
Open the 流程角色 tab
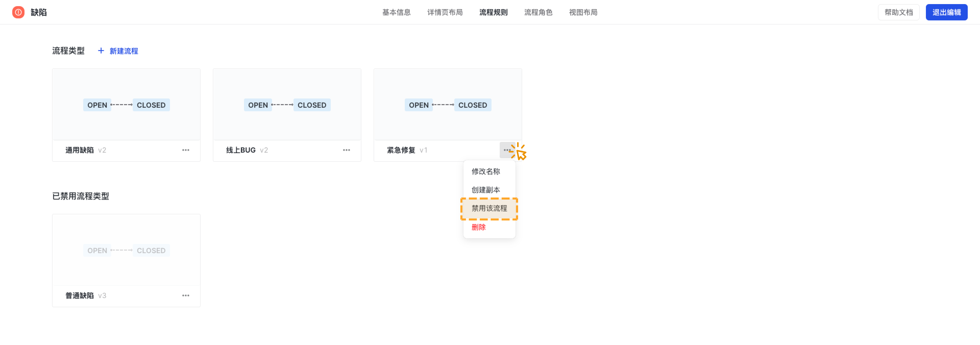[x=538, y=12]
